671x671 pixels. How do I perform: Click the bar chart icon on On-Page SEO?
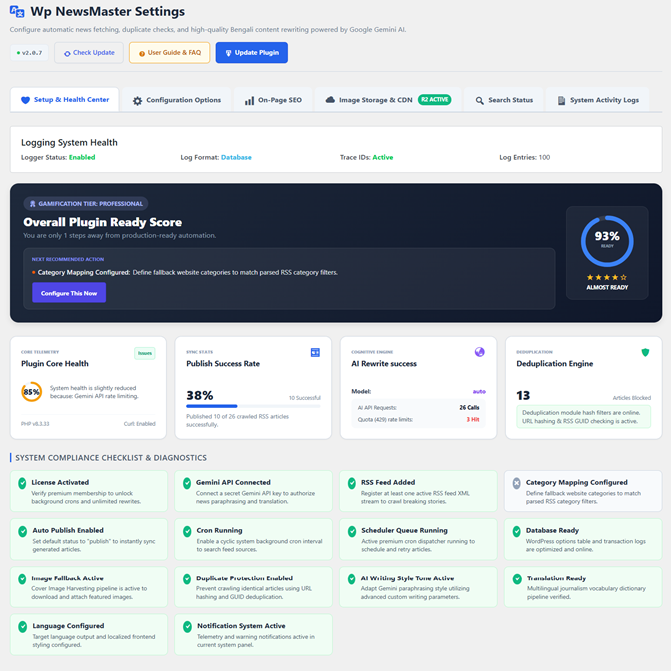(249, 101)
